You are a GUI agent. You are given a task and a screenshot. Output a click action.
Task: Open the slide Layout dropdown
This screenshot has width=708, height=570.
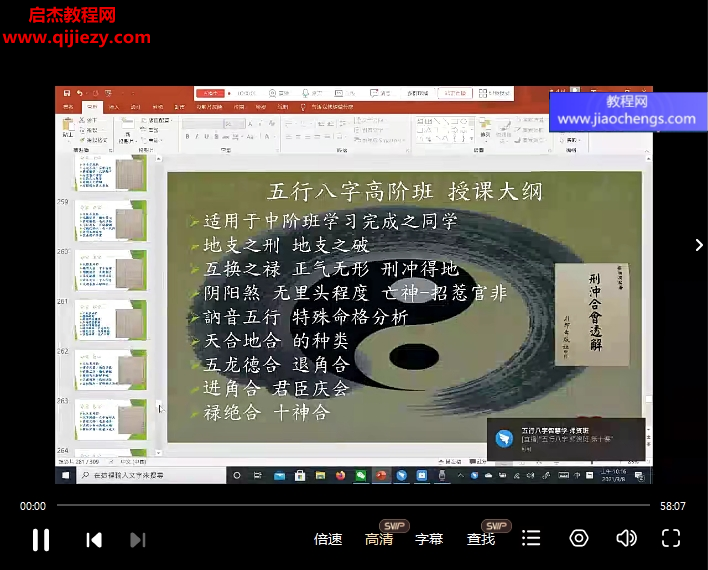[x=156, y=120]
